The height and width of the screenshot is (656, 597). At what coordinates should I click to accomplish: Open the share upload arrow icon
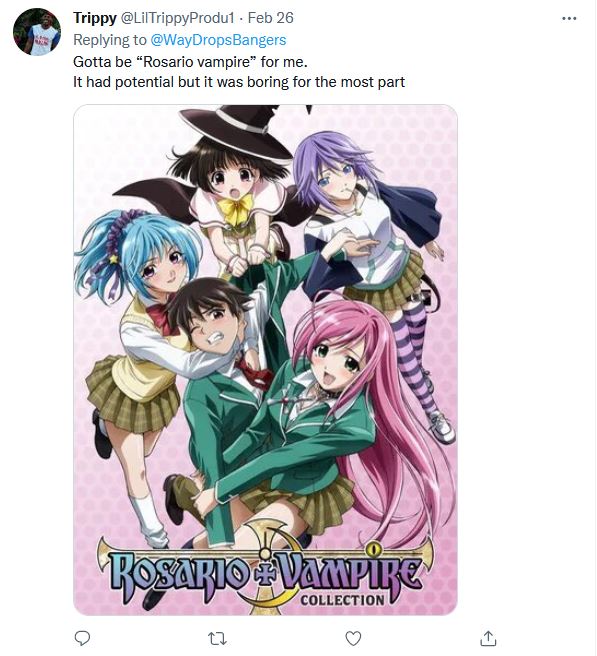coord(488,638)
